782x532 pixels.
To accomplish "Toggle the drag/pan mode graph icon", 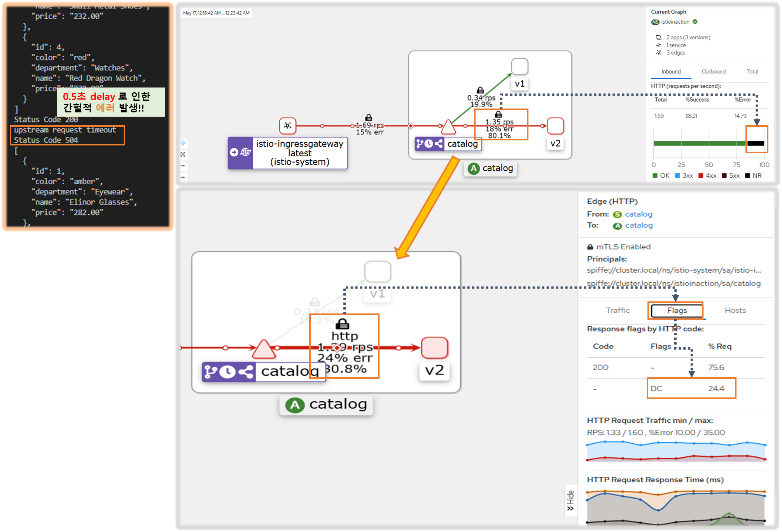I will (x=183, y=143).
